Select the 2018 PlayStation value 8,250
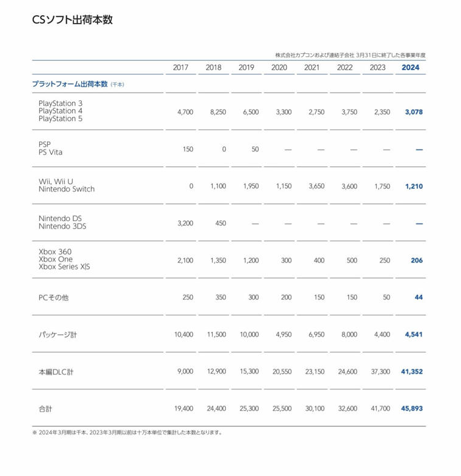 pos(218,112)
